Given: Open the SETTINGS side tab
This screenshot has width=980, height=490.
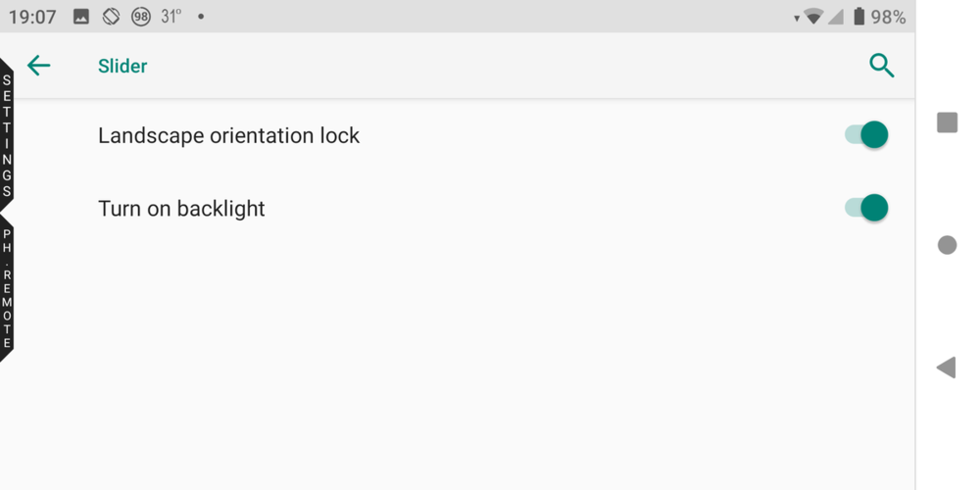Looking at the screenshot, I should 7,135.
